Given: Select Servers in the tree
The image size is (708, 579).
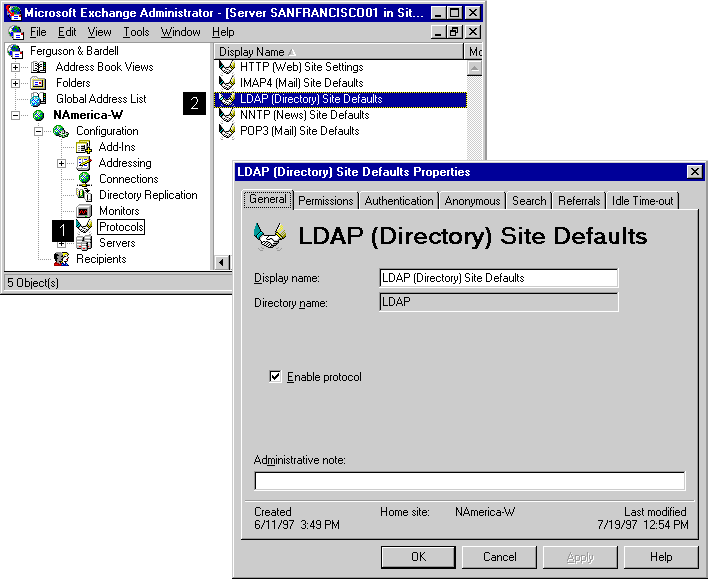Looking at the screenshot, I should (117, 243).
